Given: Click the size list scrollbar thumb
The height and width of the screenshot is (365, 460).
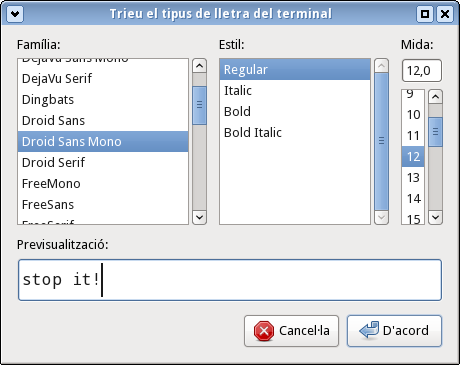Looking at the screenshot, I should pyautogui.click(x=435, y=132).
